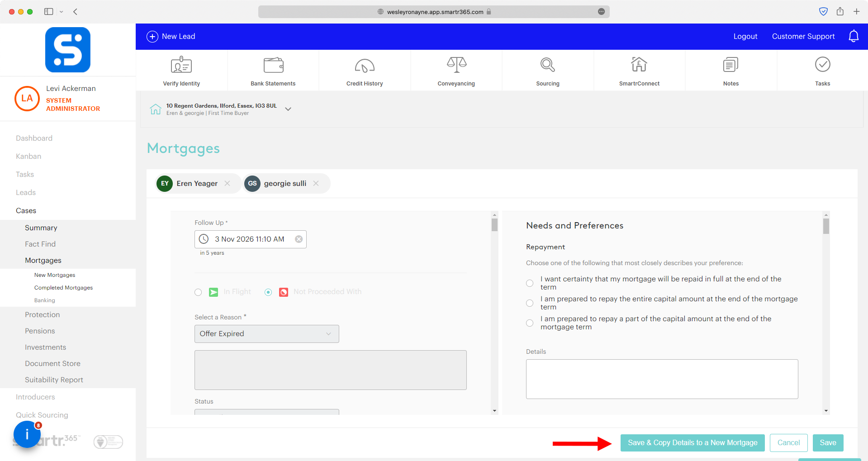The height and width of the screenshot is (461, 868).
Task: Click the privacy shield icon
Action: [x=824, y=12]
